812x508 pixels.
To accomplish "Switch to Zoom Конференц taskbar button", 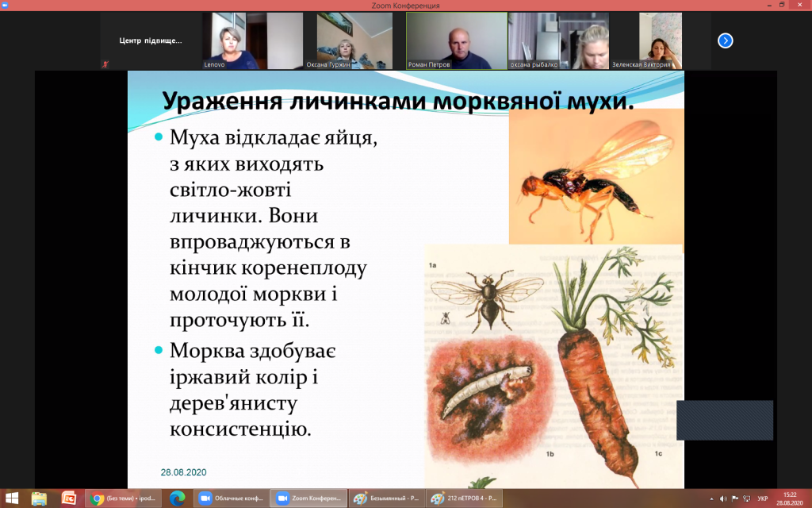I will [x=309, y=498].
